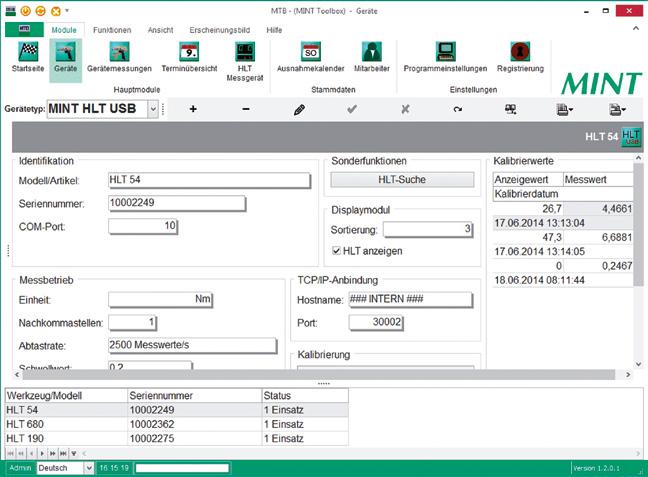Click the second yellow quick access icon
Screen dimensions: 648x477
[40, 11]
